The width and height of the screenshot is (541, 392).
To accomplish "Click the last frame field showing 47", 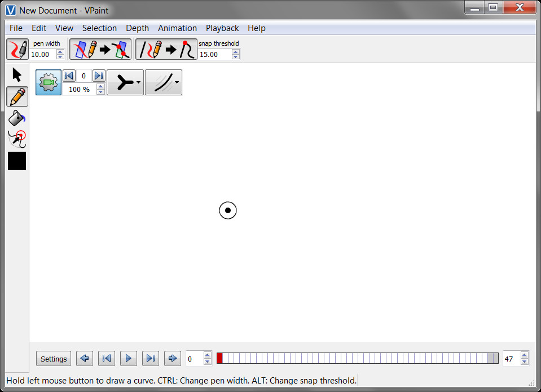I will [511, 359].
